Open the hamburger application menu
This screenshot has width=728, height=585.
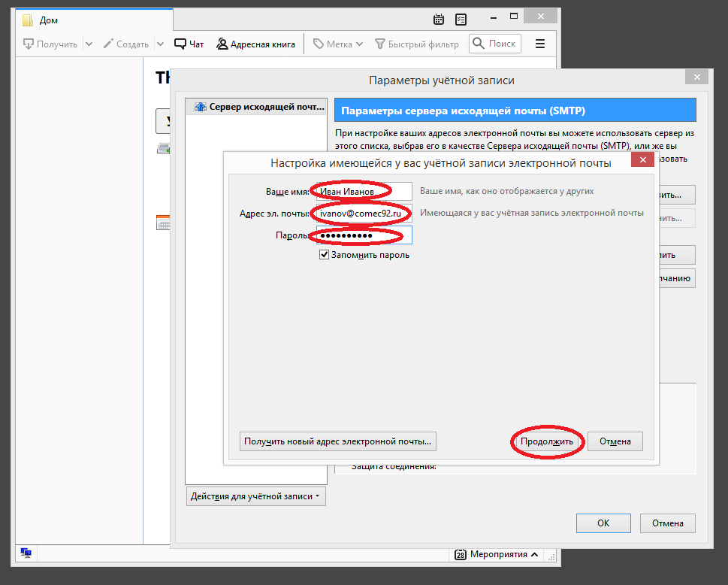pos(540,44)
